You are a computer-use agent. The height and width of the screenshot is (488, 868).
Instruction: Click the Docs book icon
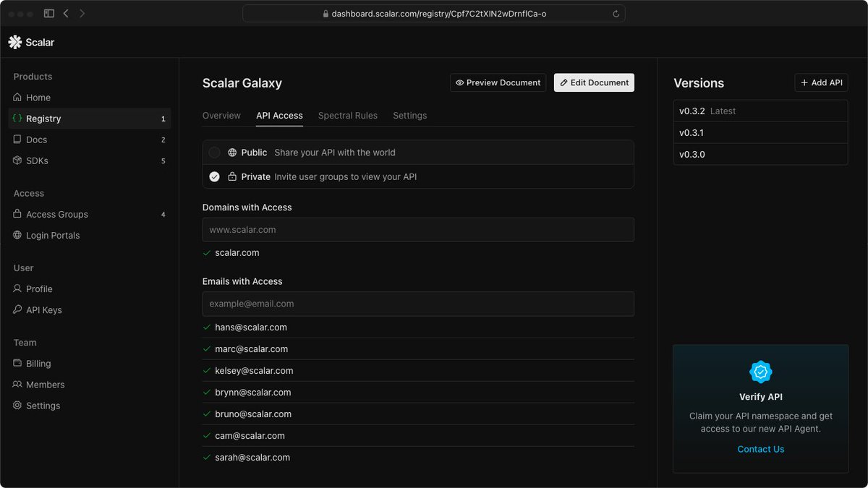[x=17, y=140]
